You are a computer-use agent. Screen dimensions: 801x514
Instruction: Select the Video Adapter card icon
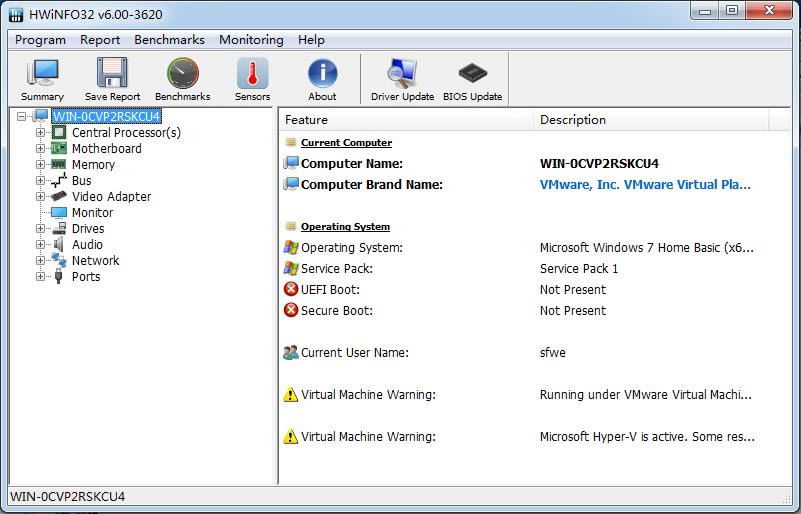click(x=59, y=196)
